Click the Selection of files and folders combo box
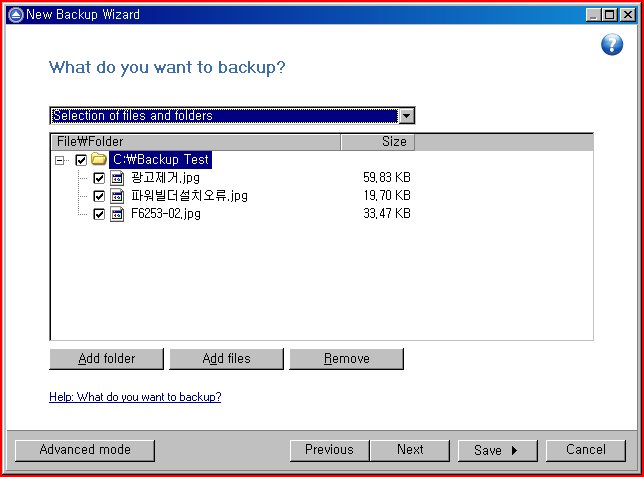The image size is (644, 477). (x=232, y=116)
